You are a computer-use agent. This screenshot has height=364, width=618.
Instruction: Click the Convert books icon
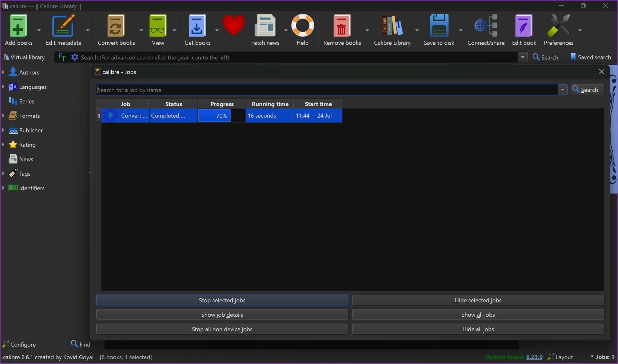pos(116,26)
